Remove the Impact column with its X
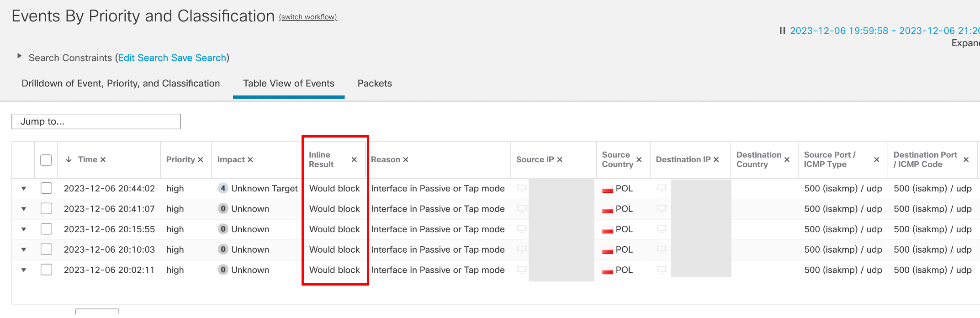 (x=250, y=159)
